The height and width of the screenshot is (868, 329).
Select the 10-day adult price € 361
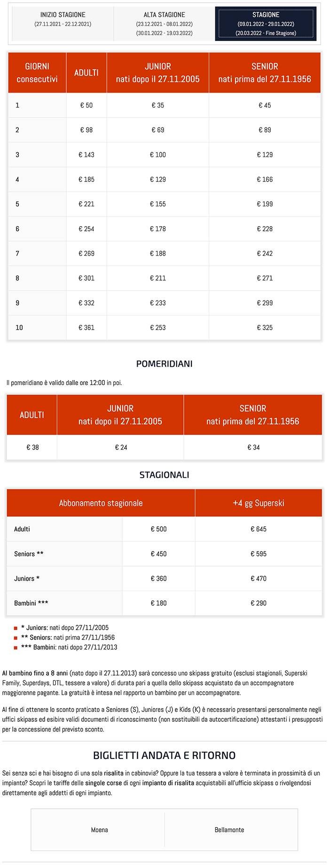86,328
